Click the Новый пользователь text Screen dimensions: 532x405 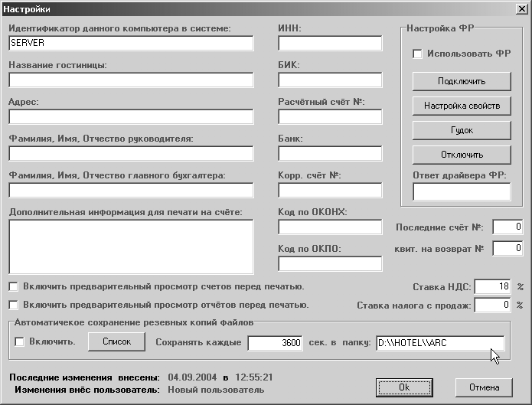click(x=216, y=390)
